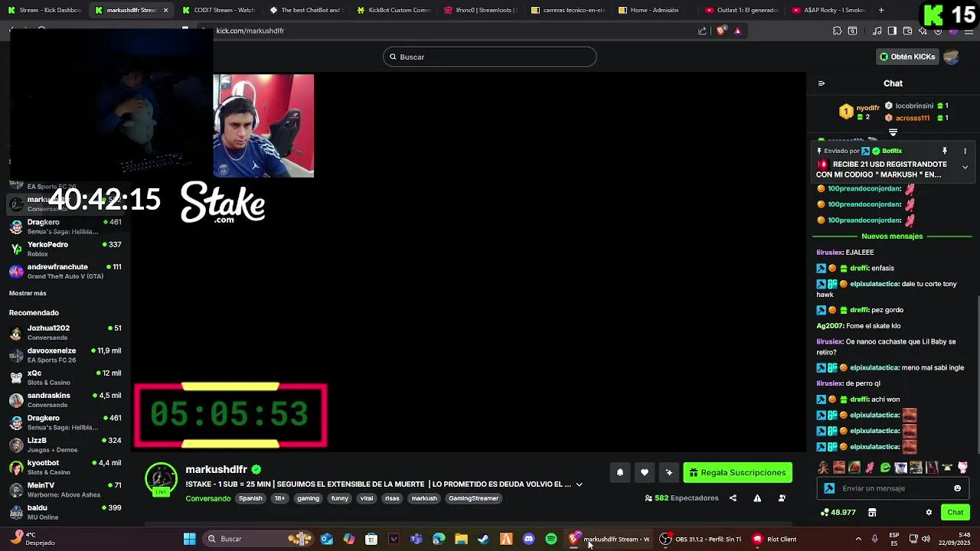Open pinned message three-dot options
This screenshot has height=551, width=980.
pos(965,151)
